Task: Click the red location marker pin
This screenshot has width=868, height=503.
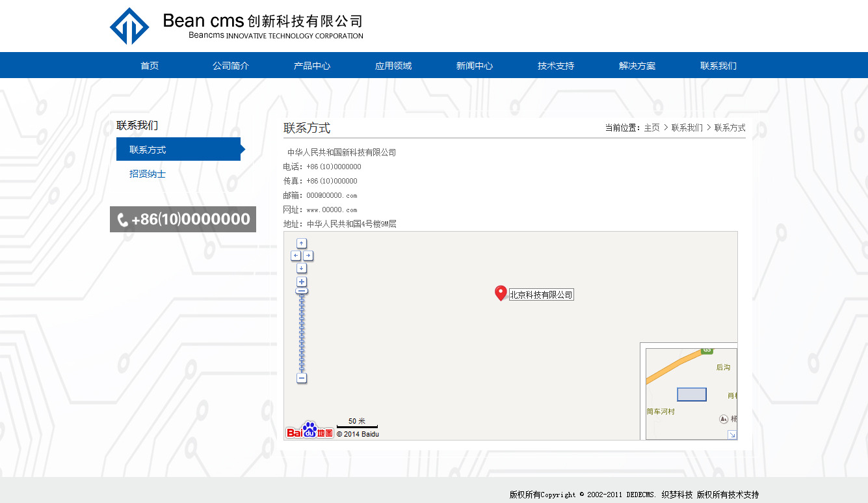Action: coord(501,293)
